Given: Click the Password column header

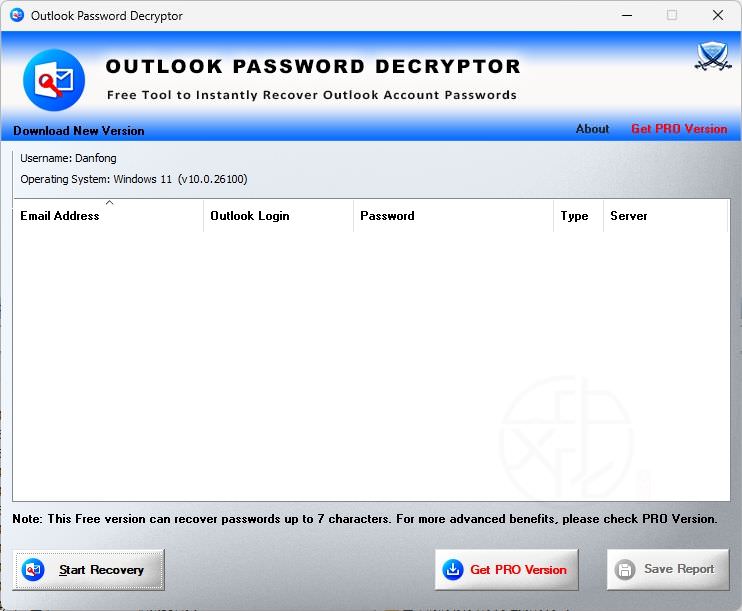Looking at the screenshot, I should [387, 216].
